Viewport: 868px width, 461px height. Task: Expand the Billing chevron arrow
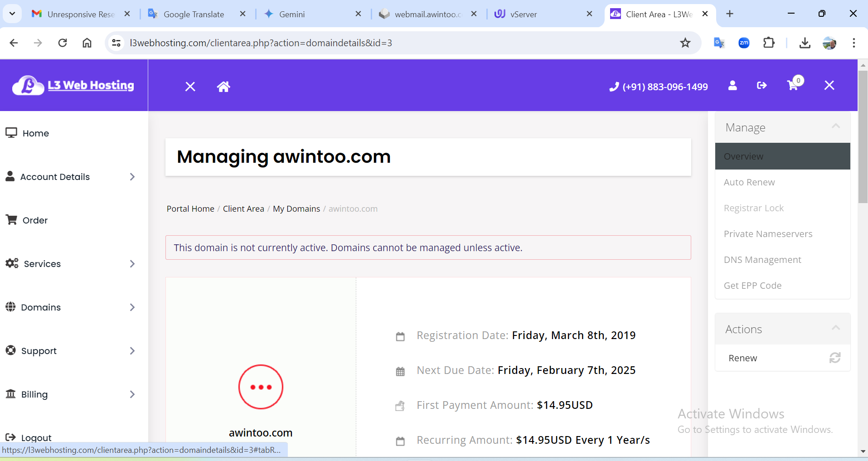(132, 394)
